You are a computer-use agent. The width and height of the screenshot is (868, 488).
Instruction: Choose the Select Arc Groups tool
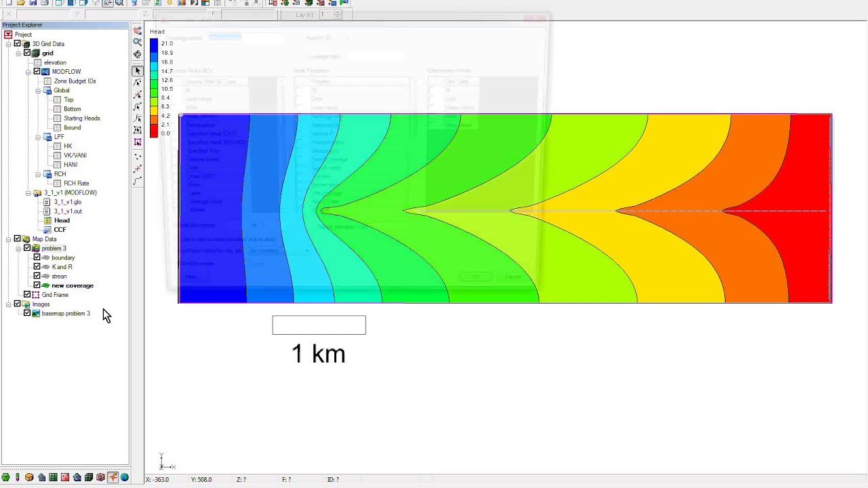[138, 119]
